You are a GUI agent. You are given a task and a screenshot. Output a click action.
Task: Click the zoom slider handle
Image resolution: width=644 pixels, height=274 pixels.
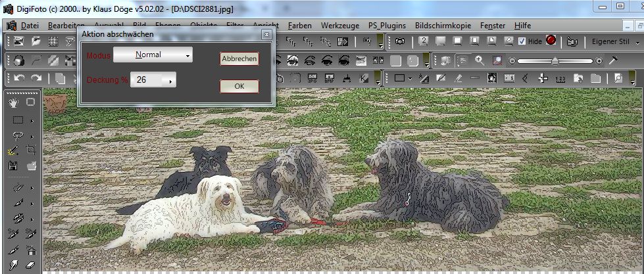point(555,60)
